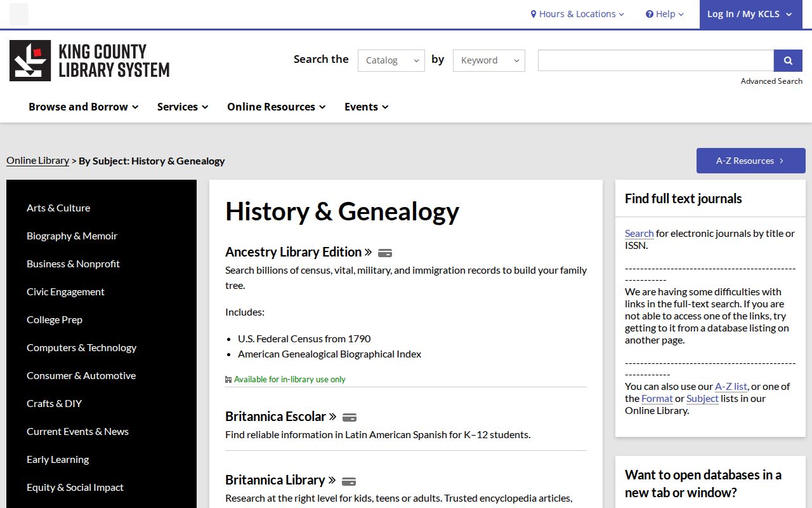Open the Online Resources menu
This screenshot has height=508, width=812.
pyautogui.click(x=277, y=107)
